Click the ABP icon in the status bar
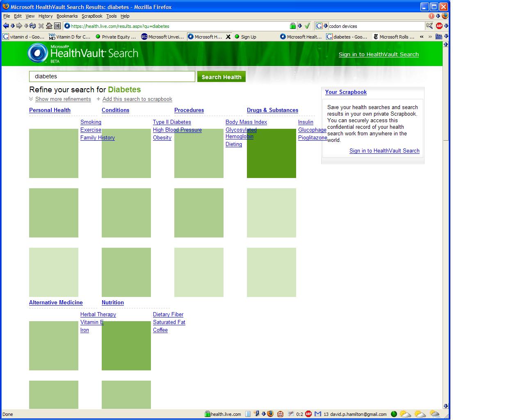525x420 pixels. point(308,414)
